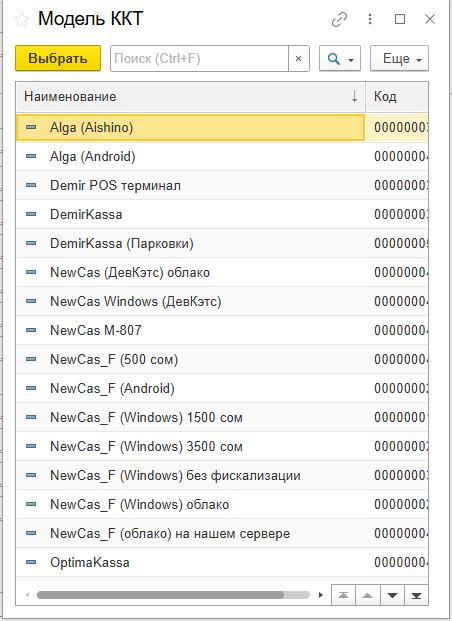Jump to last list entry button
Screen dimensions: 452x621
416,595
